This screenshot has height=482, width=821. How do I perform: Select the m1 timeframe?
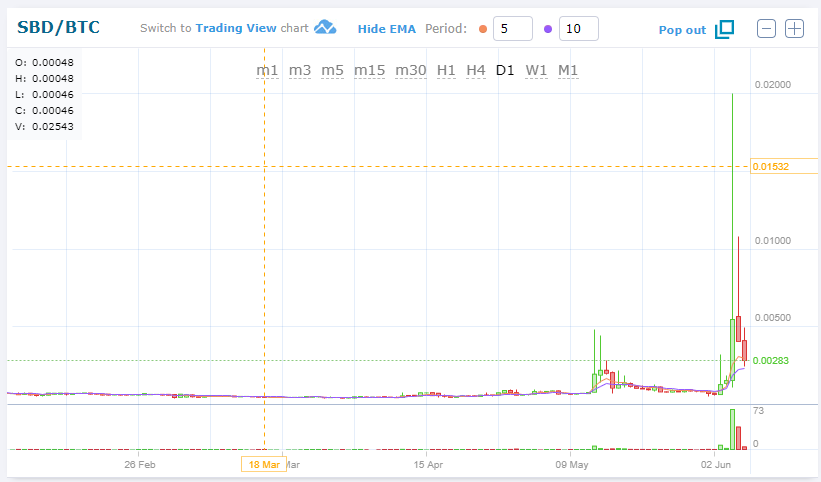click(x=267, y=70)
